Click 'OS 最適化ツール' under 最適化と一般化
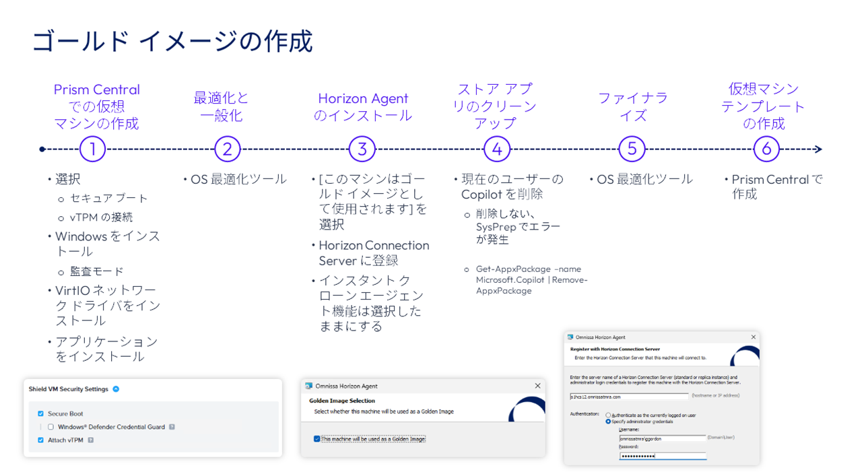 tap(238, 180)
